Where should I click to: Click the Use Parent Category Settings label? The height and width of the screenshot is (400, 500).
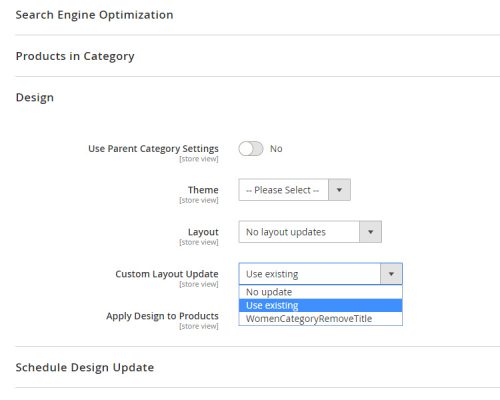click(153, 149)
